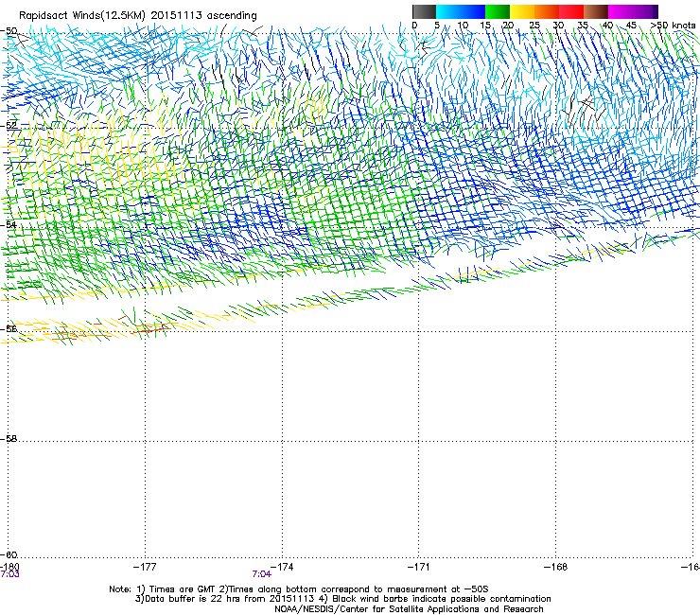Click the green 15-20 knots legend swatch
The width and height of the screenshot is (700, 615).
[x=498, y=11]
